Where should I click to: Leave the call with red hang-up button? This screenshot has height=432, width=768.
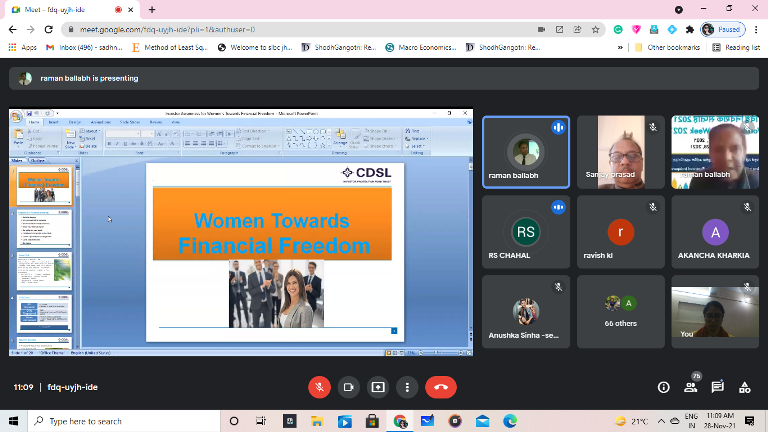(x=441, y=387)
